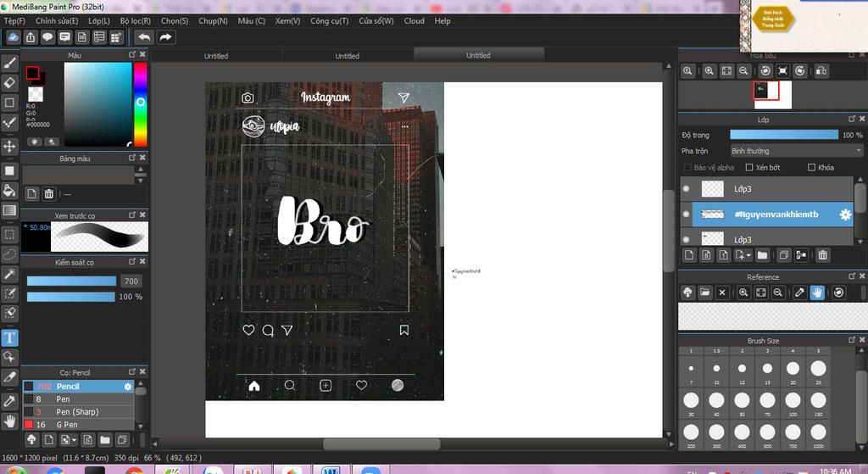Select the Lasso tool
868x474 pixels.
point(10,254)
